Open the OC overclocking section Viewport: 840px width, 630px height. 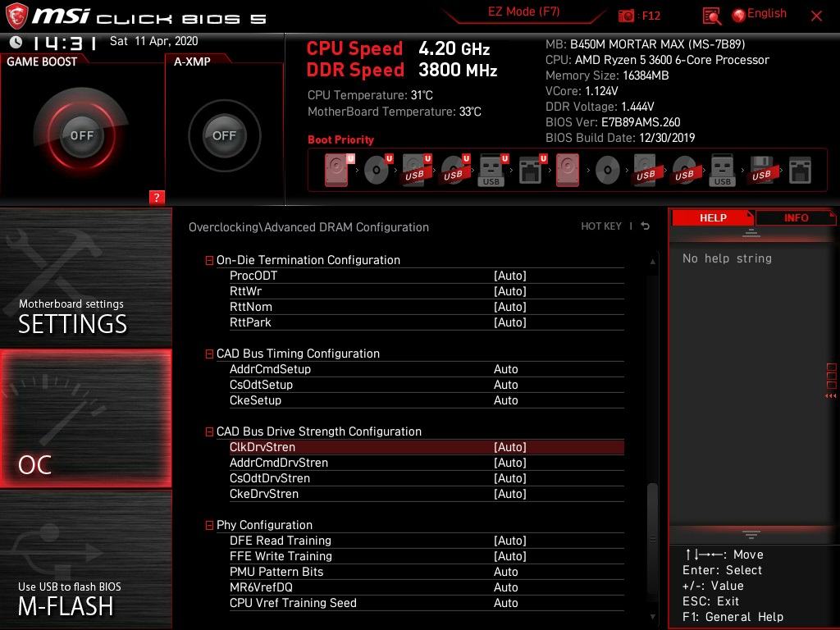pyautogui.click(x=85, y=418)
